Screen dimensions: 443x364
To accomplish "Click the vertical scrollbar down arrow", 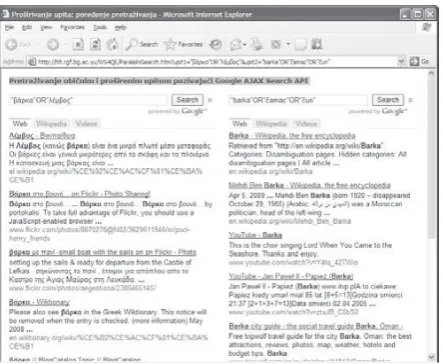I will coord(431,357).
